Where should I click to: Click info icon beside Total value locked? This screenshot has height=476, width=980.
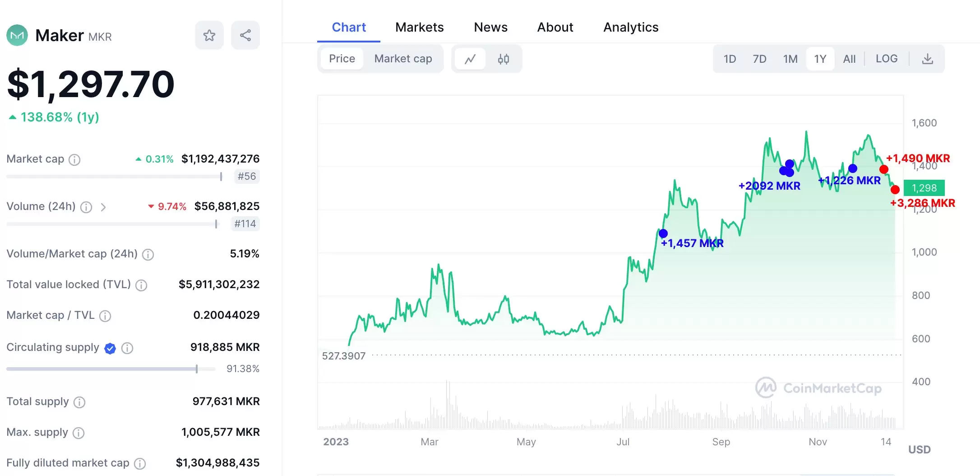(141, 285)
